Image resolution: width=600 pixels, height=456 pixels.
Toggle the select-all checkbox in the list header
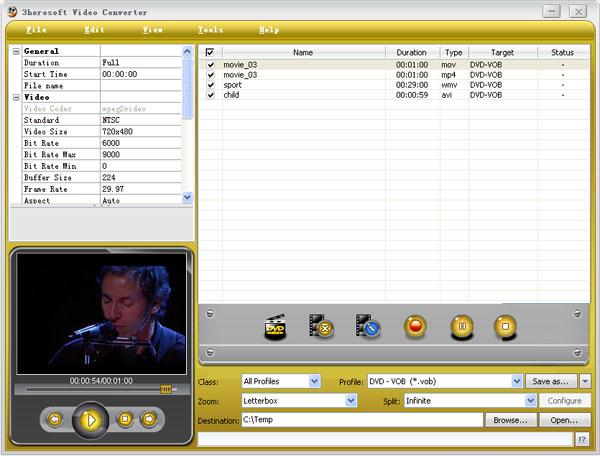coord(210,52)
